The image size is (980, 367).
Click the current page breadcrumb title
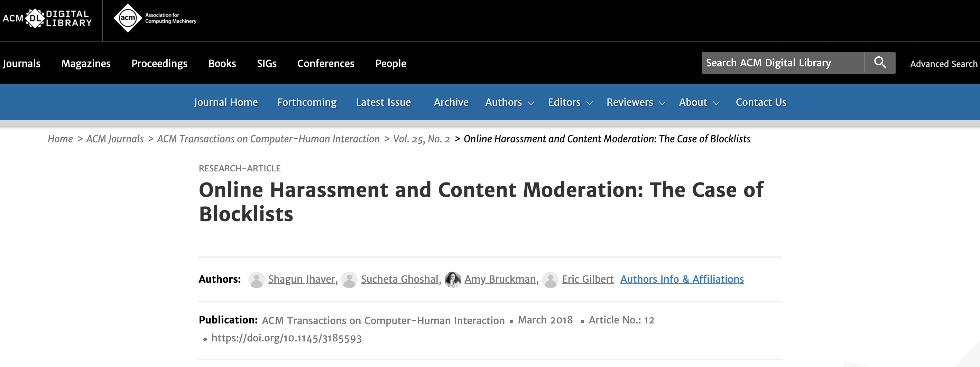pyautogui.click(x=607, y=139)
